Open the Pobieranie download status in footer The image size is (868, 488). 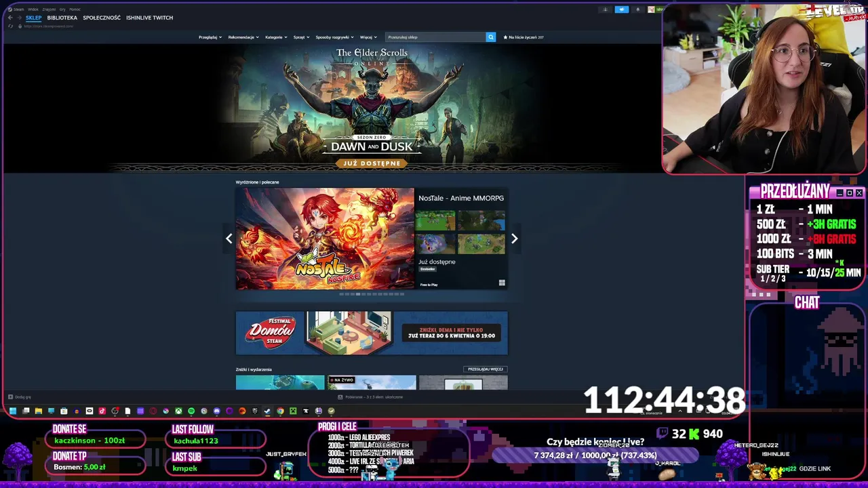371,396
